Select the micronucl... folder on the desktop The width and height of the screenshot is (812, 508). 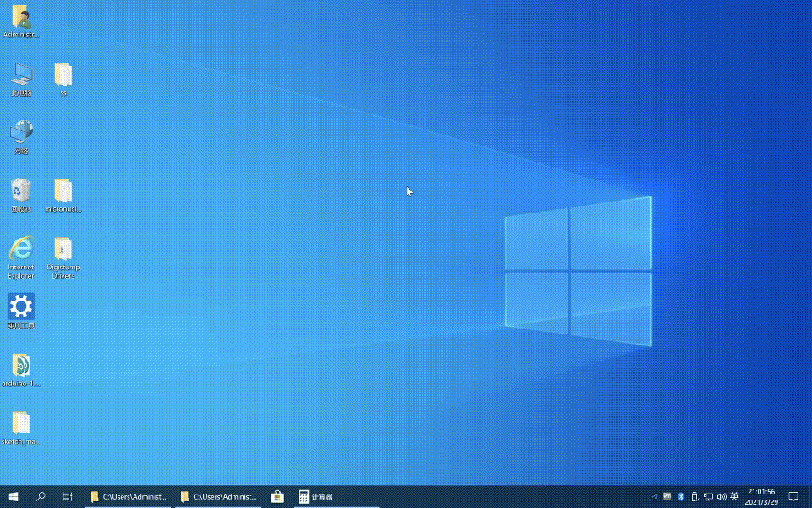point(63,196)
